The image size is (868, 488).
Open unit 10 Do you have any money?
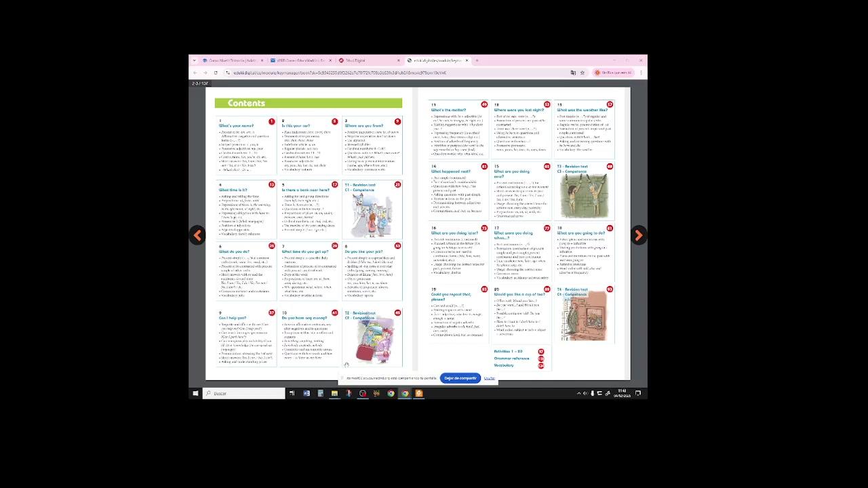(304, 318)
